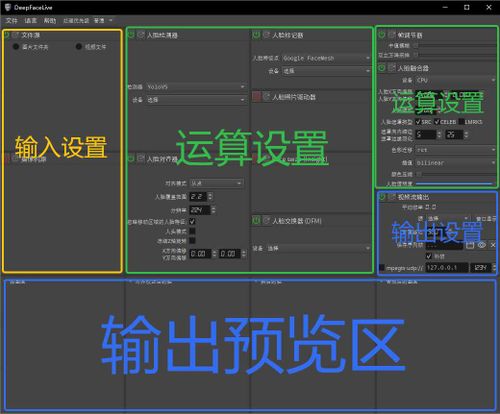Viewport: 500px width, 414px height.
Task: Select the image folder (图片文件夹) radio button
Action: 16,47
